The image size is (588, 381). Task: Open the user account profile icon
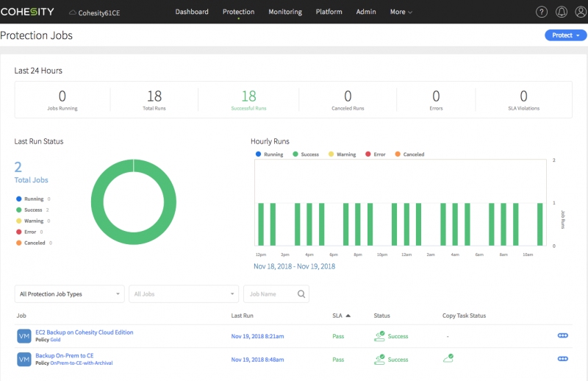581,12
